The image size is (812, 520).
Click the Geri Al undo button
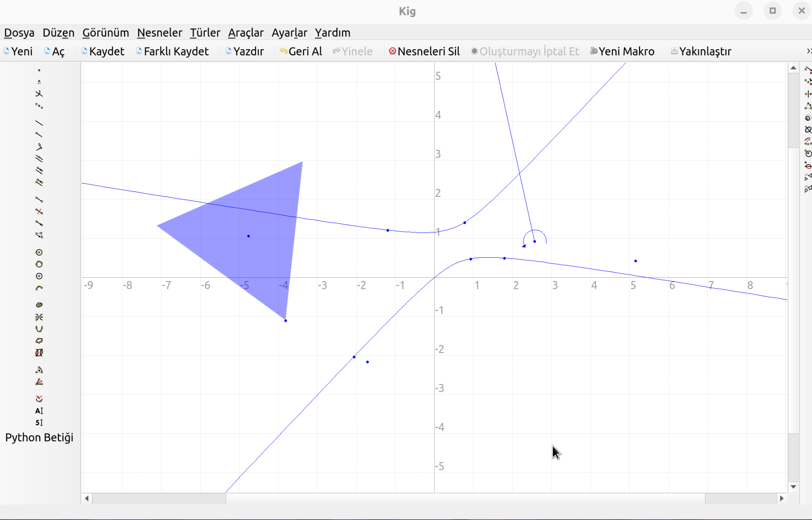pyautogui.click(x=301, y=51)
